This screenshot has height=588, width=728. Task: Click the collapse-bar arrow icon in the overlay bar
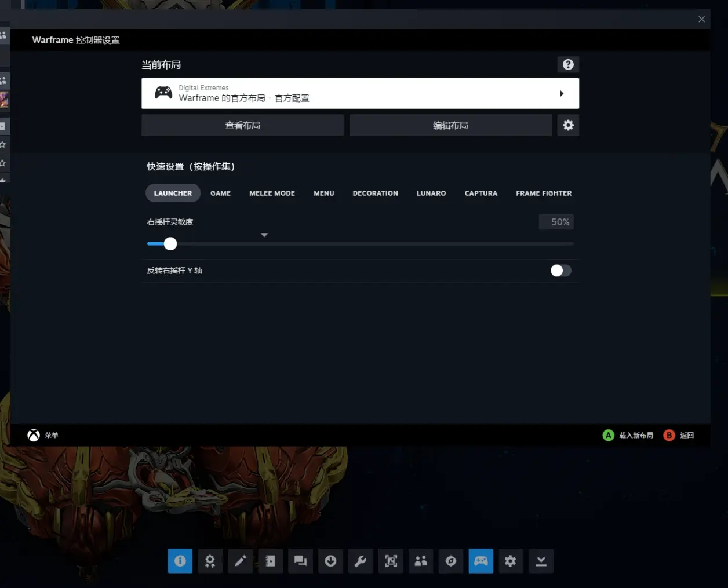541,561
